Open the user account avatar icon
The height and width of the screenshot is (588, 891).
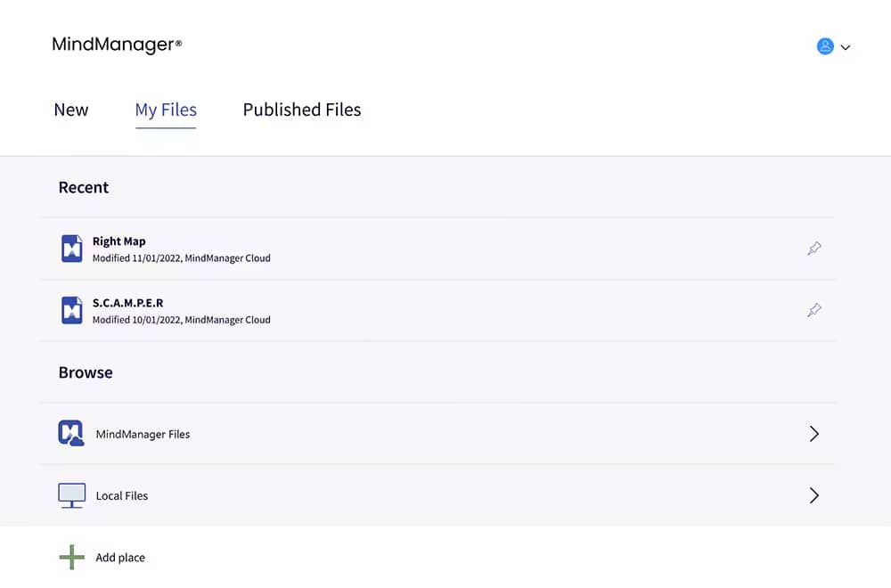[x=824, y=46]
